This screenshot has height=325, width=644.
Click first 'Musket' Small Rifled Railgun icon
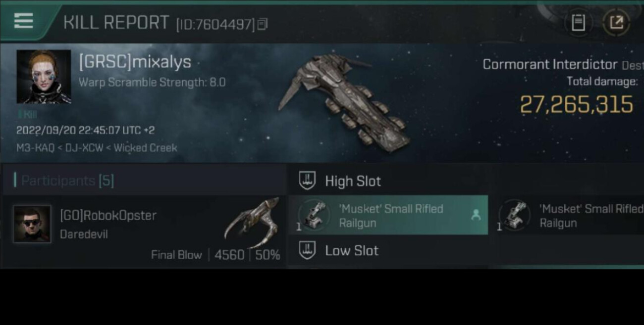tap(314, 215)
